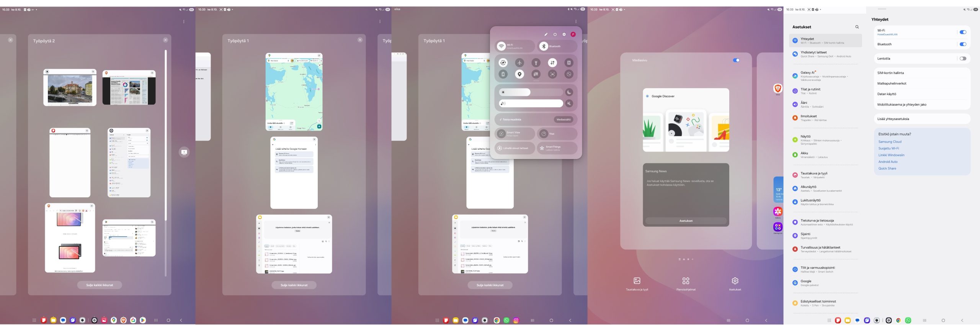The height and width of the screenshot is (331, 980).
Task: Tap the airplane mode quick tile
Action: 519,63
